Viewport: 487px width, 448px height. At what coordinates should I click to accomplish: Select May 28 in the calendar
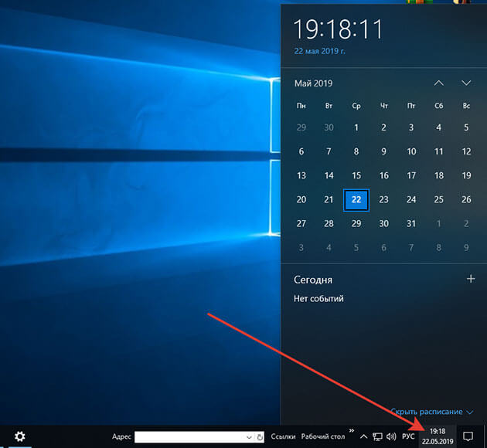(x=329, y=224)
